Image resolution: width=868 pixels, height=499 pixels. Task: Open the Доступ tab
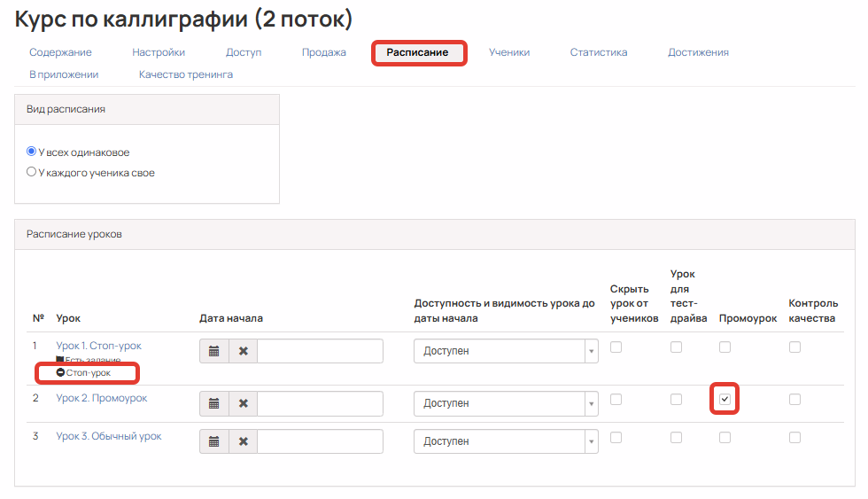(244, 52)
